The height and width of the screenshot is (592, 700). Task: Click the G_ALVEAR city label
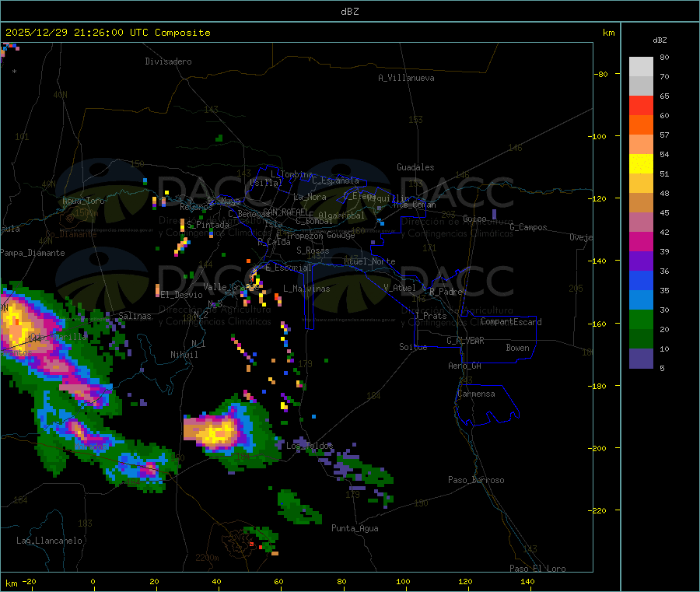tap(465, 341)
